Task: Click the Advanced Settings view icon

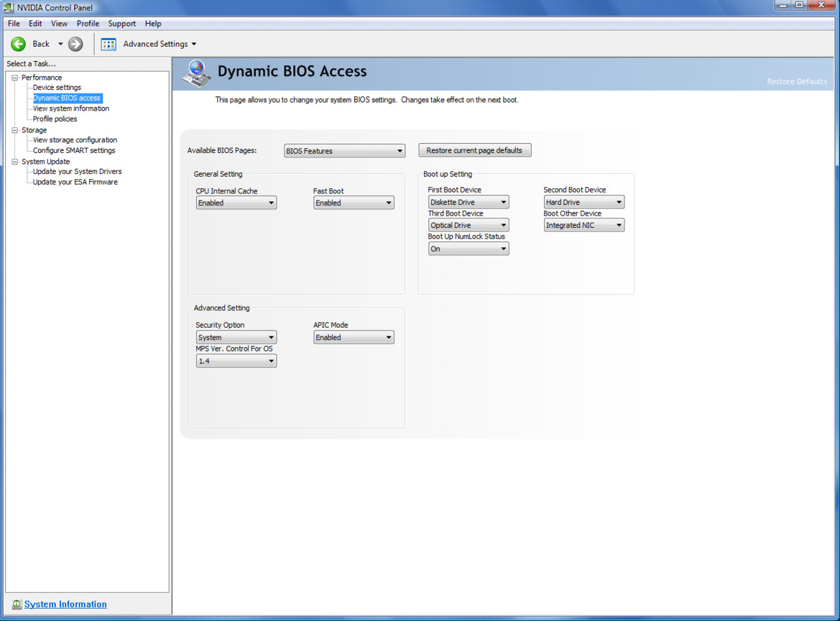Action: click(x=109, y=44)
